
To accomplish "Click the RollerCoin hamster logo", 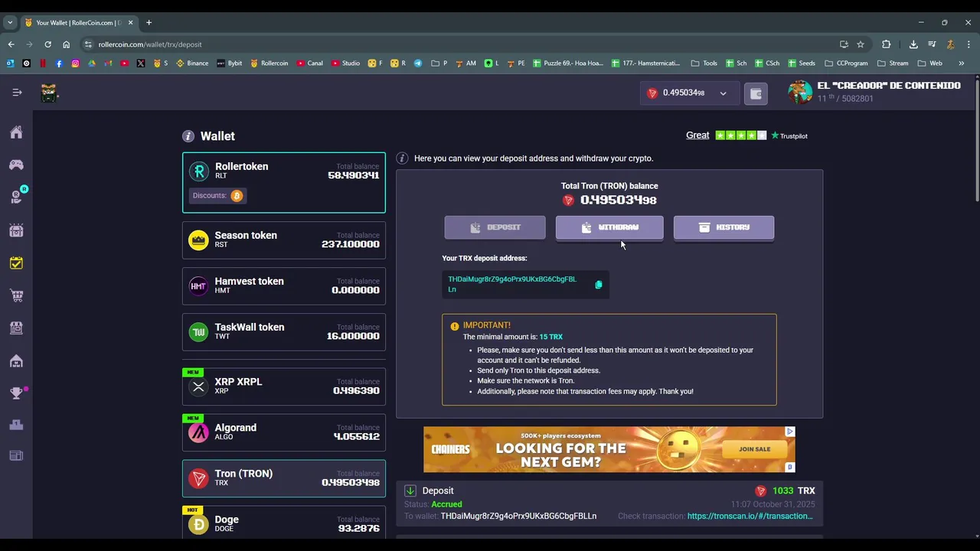I will pos(49,93).
